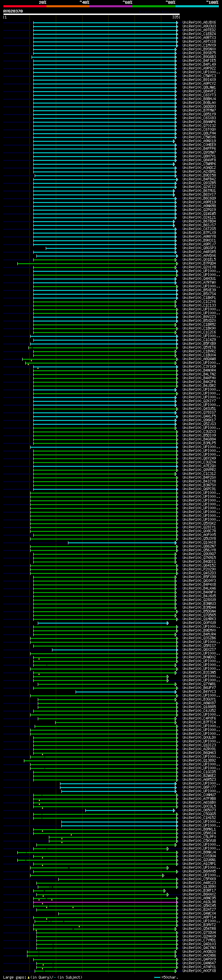Select the UniRef100_Q10A18 label
The width and height of the screenshot is (222, 980).
[x=199, y=543]
